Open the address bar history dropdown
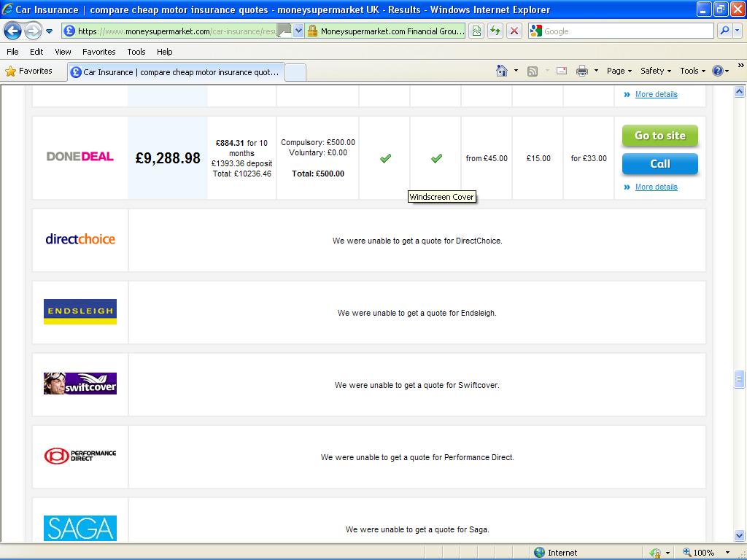The image size is (747, 560). pos(298,31)
